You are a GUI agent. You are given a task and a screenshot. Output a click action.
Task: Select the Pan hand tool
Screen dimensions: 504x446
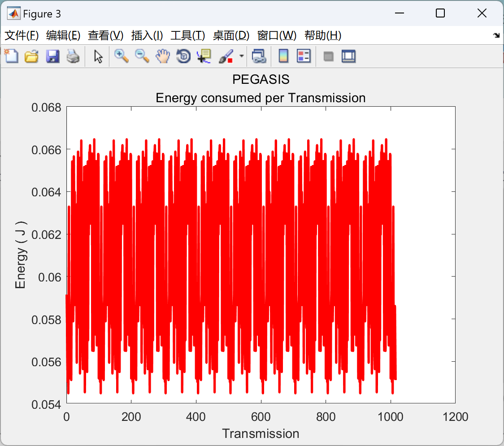(163, 56)
